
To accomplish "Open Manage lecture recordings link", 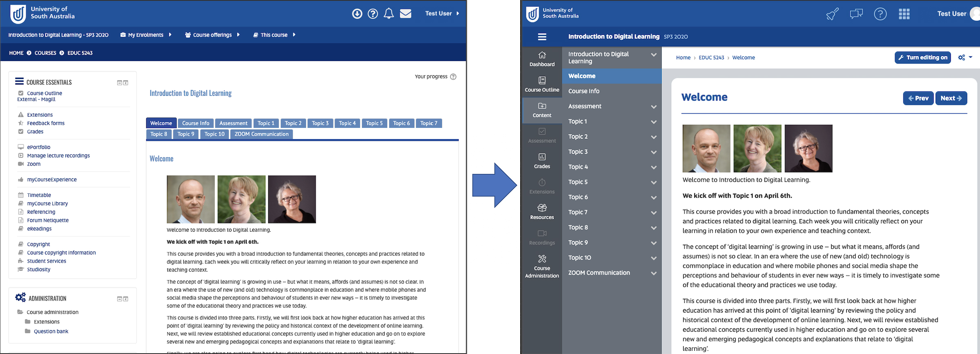I will (58, 156).
